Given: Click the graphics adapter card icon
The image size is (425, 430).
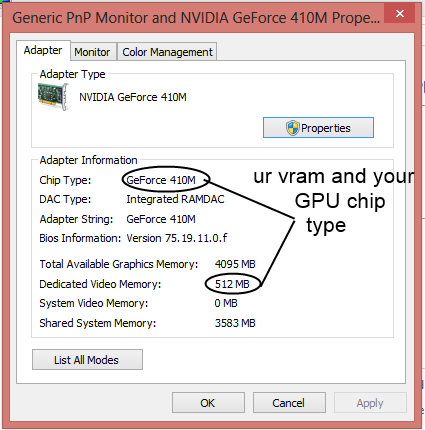Looking at the screenshot, I should click(x=53, y=97).
